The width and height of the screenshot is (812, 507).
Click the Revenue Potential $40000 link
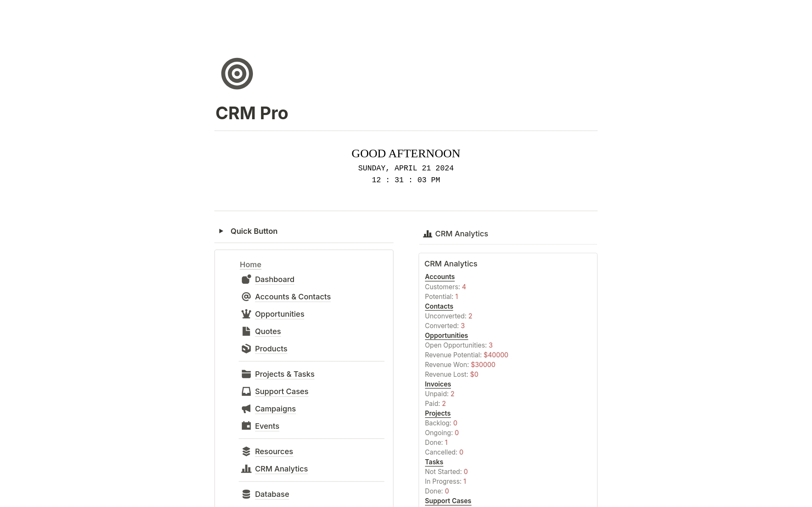(495, 354)
